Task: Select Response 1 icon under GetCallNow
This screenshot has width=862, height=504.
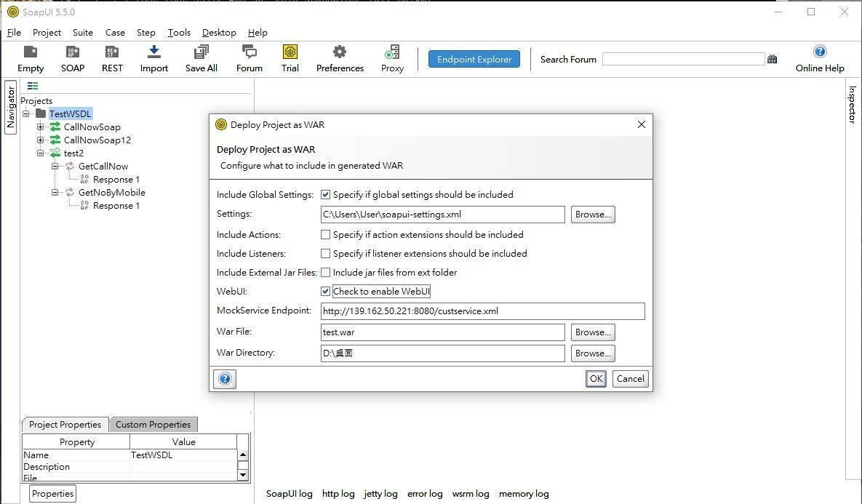Action: pos(84,179)
